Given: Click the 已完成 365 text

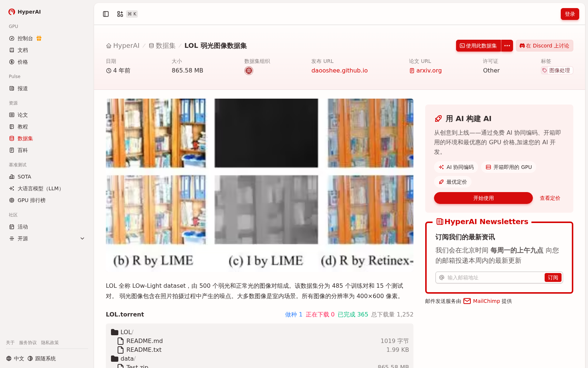Looking at the screenshot, I should 353,314.
